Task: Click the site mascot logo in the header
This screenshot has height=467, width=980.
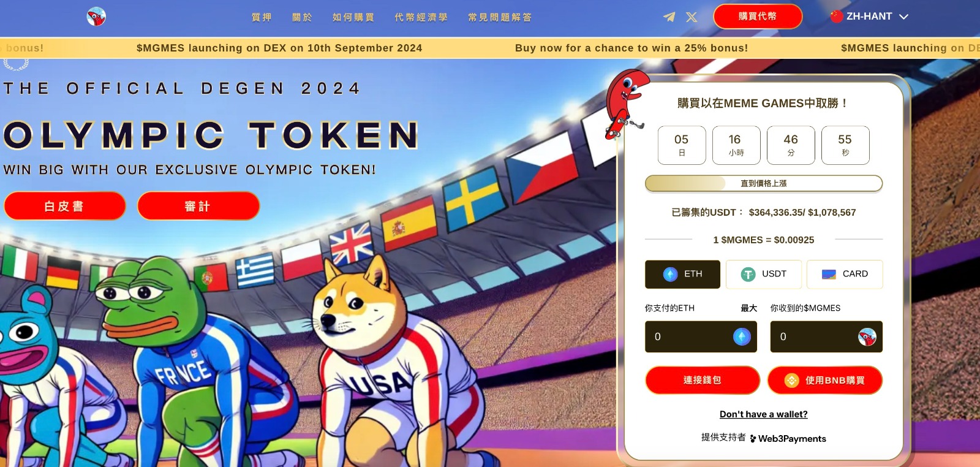Action: tap(96, 17)
